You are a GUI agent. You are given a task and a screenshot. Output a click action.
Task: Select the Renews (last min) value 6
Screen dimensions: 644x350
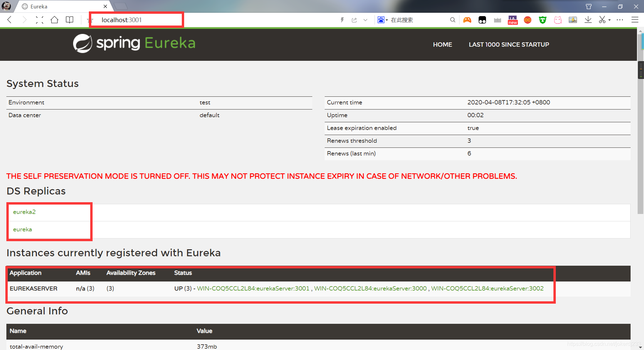point(469,154)
